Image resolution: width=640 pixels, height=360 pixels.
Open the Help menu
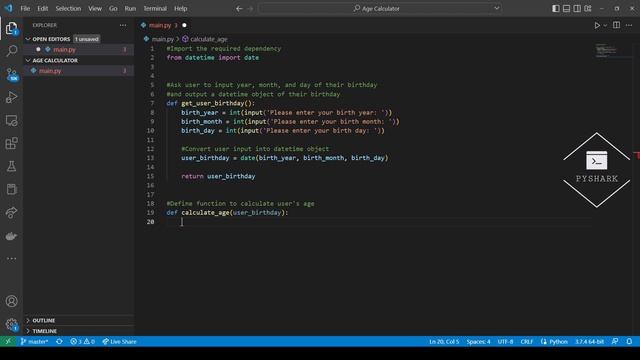(x=180, y=8)
